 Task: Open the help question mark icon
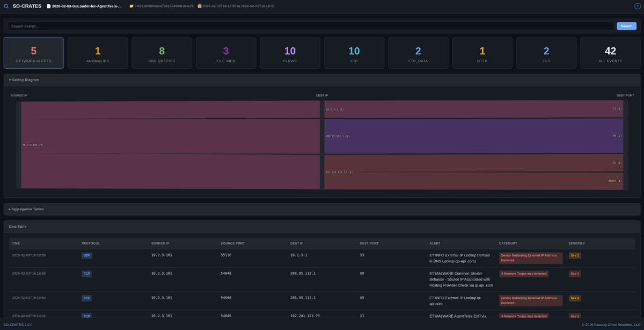(x=638, y=6)
